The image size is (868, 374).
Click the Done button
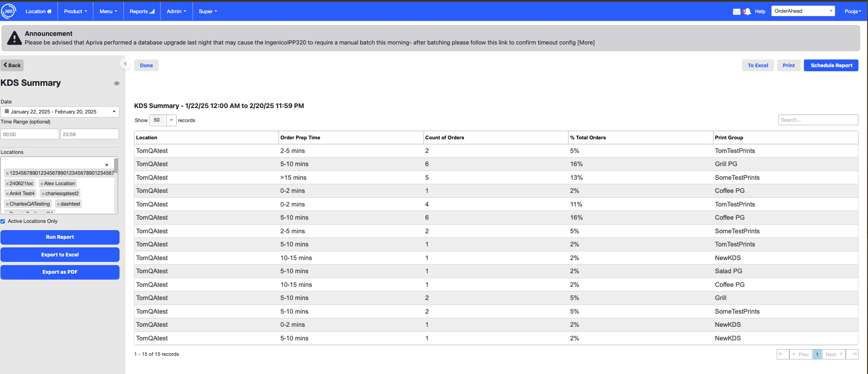point(146,65)
